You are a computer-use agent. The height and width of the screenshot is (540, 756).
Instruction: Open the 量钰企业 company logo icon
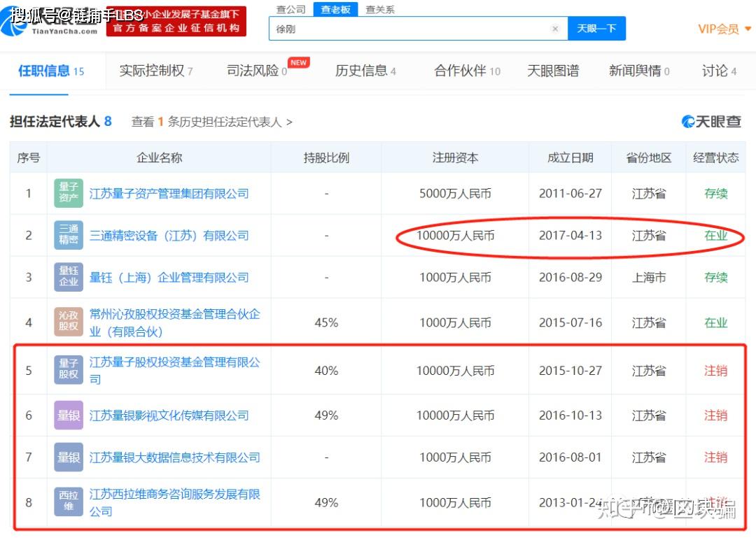[x=69, y=277]
